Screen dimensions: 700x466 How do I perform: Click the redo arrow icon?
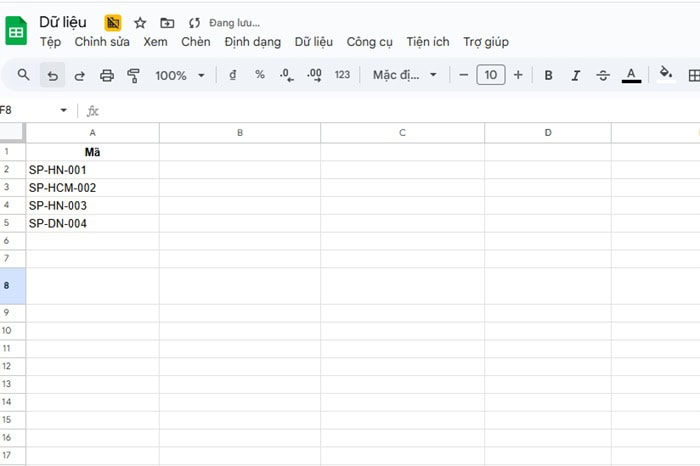coord(80,75)
